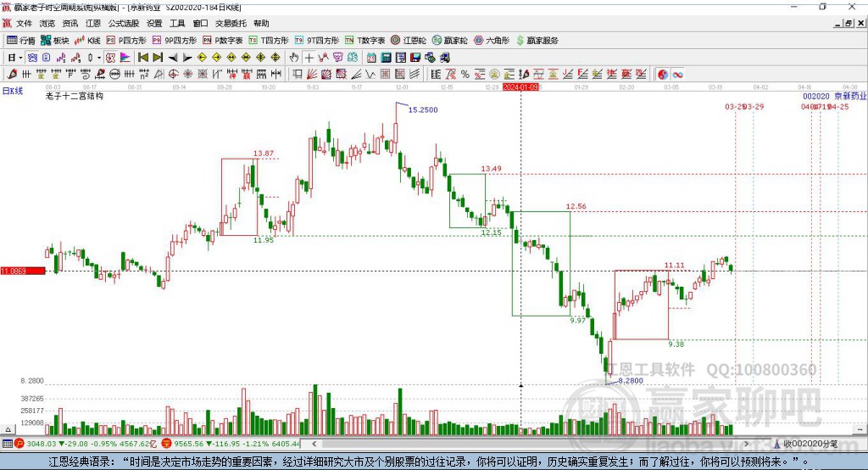
Task: Click the 12.56 price level label
Action: coord(576,206)
